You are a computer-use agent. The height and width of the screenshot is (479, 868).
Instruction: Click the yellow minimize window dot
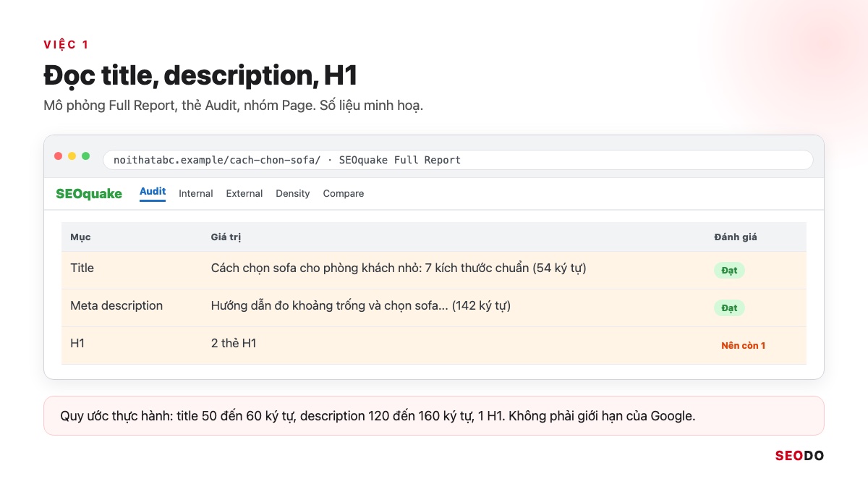(72, 156)
